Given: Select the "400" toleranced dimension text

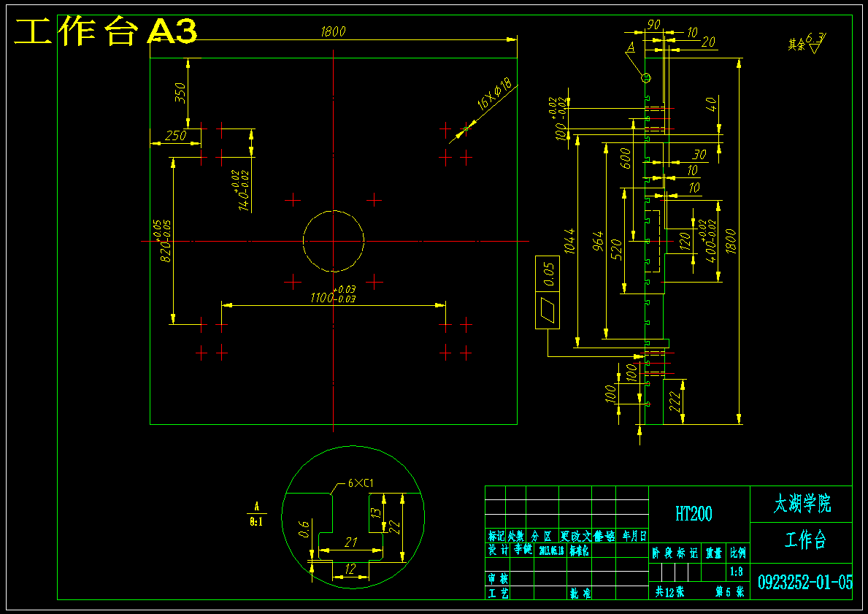Looking at the screenshot, I should click(707, 242).
